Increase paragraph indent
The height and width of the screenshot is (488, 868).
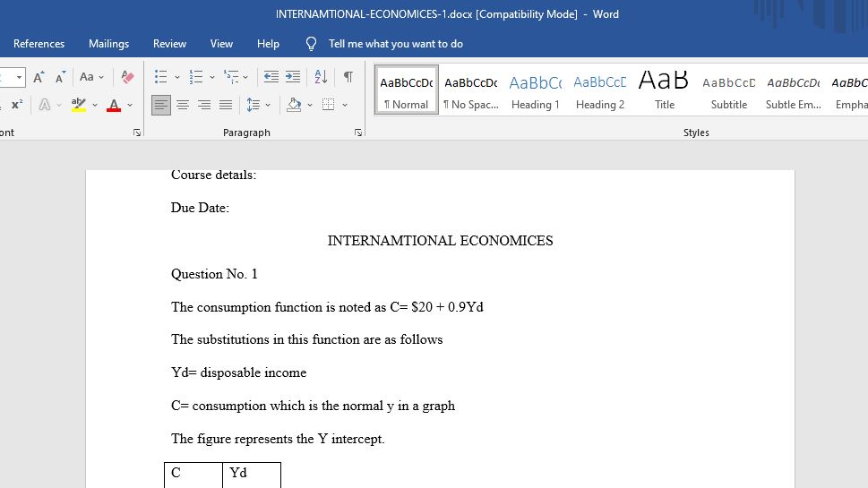point(293,77)
